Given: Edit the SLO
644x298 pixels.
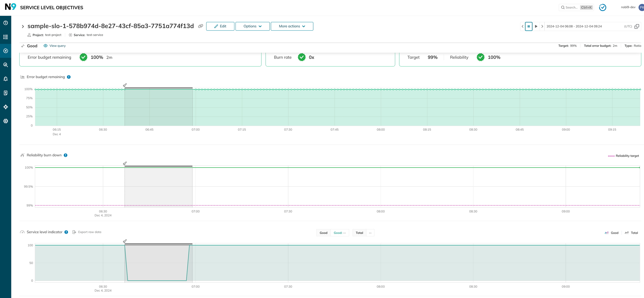Looking at the screenshot, I should pyautogui.click(x=220, y=26).
